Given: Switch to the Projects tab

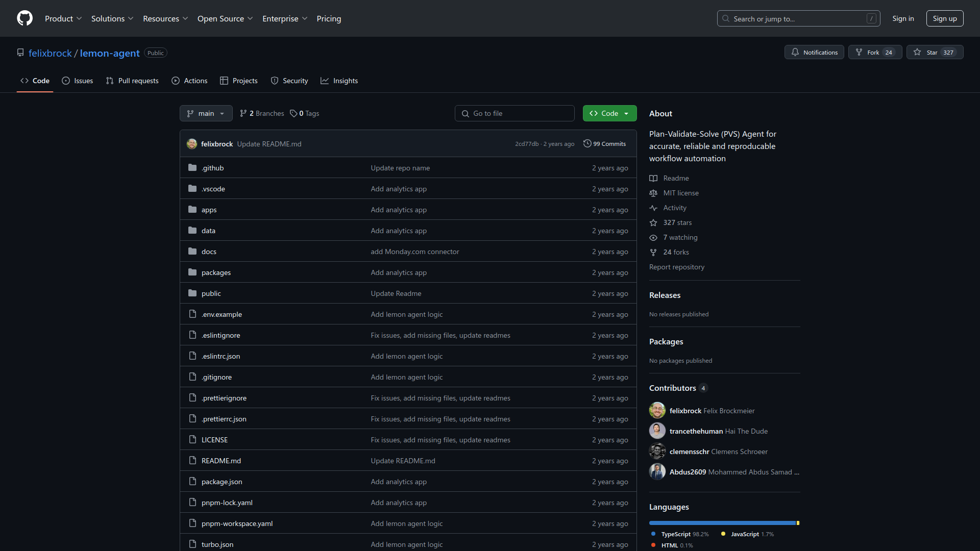Looking at the screenshot, I should tap(238, 81).
